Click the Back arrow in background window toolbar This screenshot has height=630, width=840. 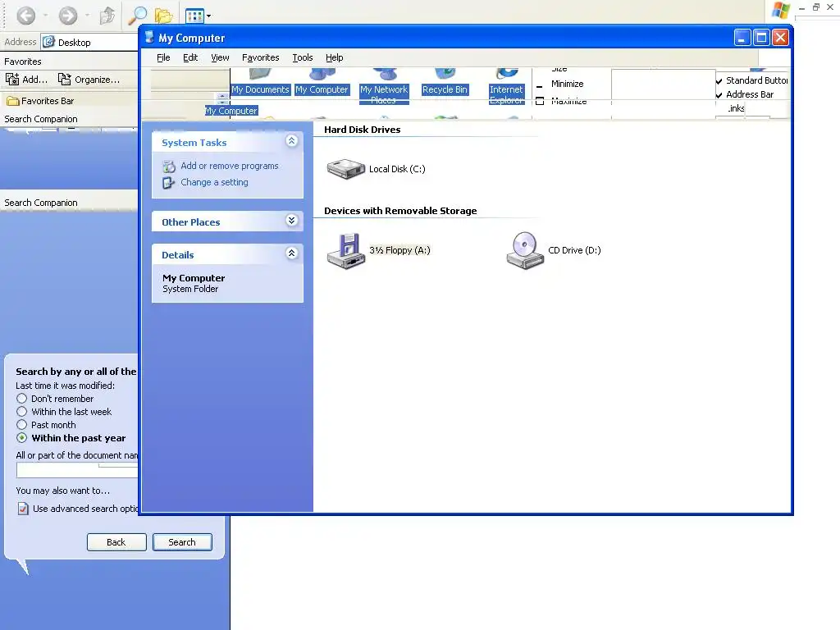(25, 15)
